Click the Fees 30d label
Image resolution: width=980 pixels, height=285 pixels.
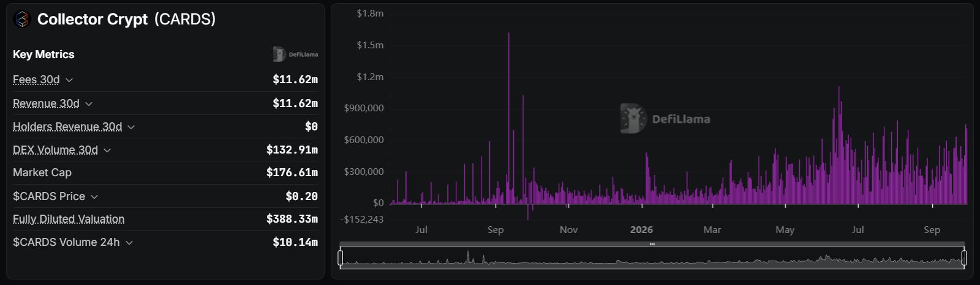click(36, 80)
